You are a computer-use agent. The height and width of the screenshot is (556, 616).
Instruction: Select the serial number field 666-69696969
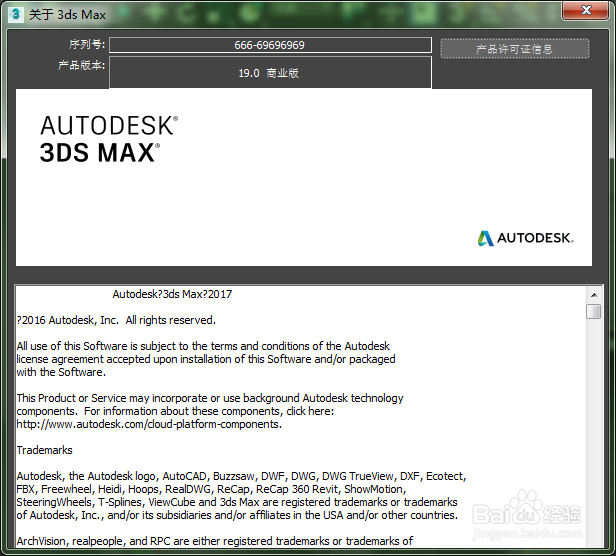(x=270, y=45)
